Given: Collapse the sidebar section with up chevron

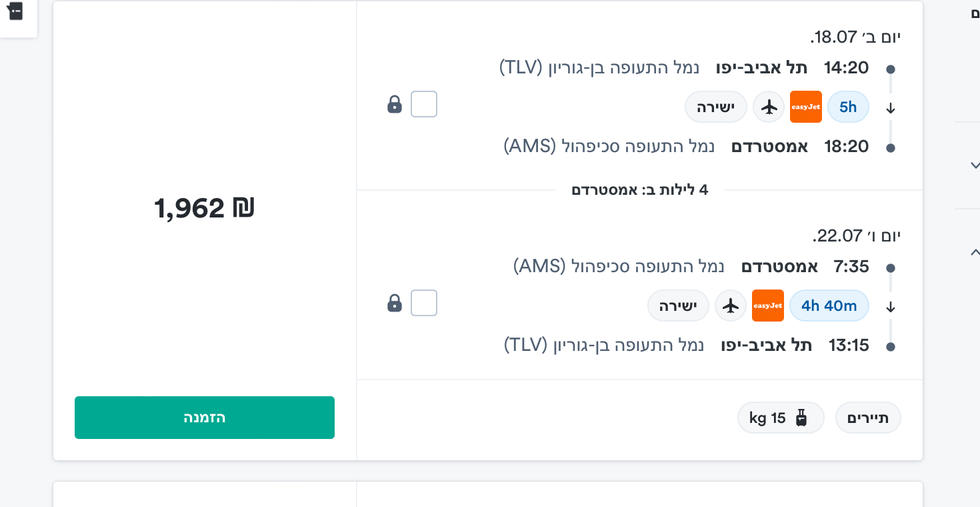Looking at the screenshot, I should (975, 252).
